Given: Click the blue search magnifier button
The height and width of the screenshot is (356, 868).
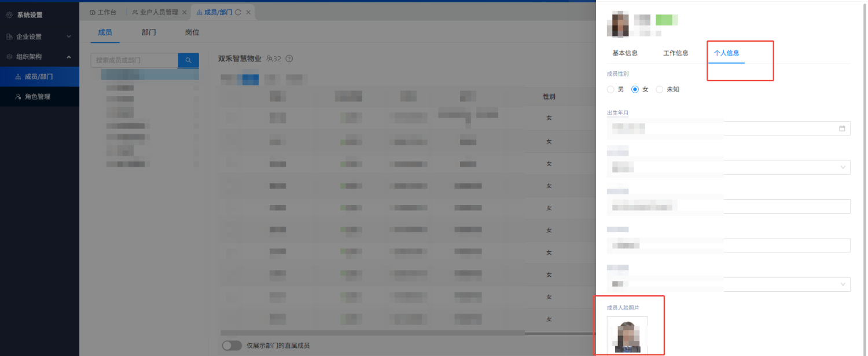Looking at the screenshot, I should (x=188, y=60).
